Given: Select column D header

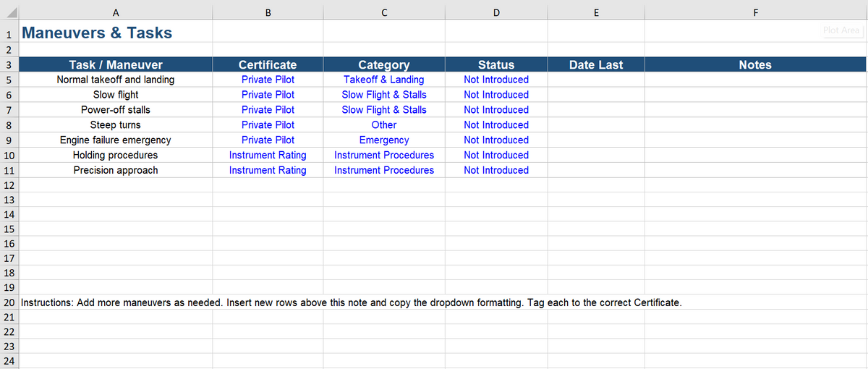Looking at the screenshot, I should (496, 11).
